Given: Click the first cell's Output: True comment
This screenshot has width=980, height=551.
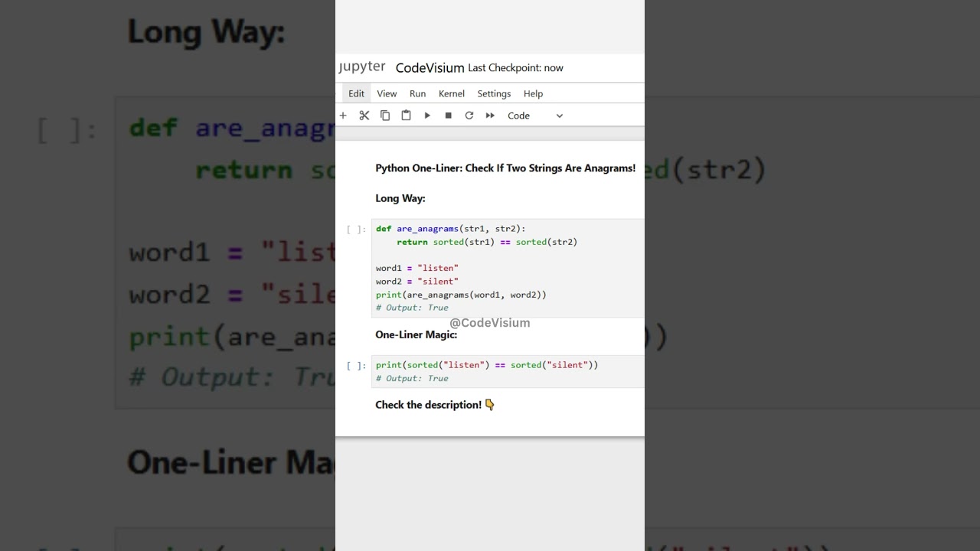Looking at the screenshot, I should tap(412, 308).
